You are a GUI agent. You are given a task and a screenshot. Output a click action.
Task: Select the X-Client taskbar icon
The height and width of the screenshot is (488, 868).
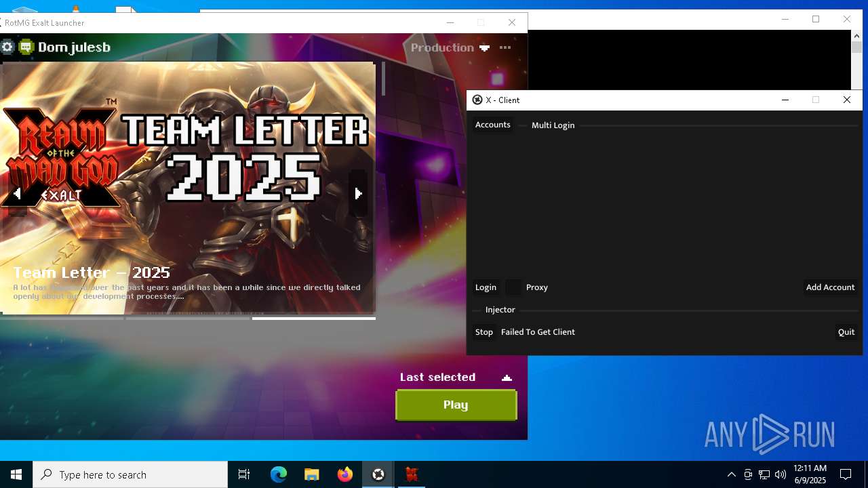(378, 474)
